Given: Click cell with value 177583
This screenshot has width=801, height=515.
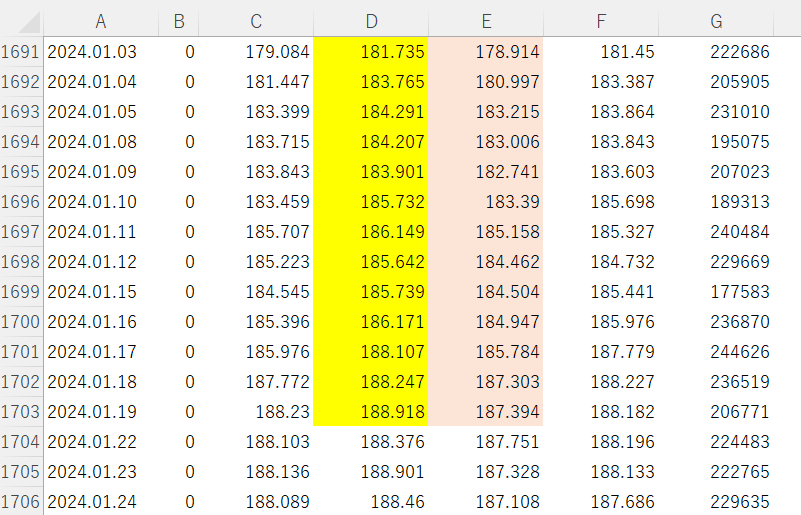Looking at the screenshot, I should coord(716,292).
